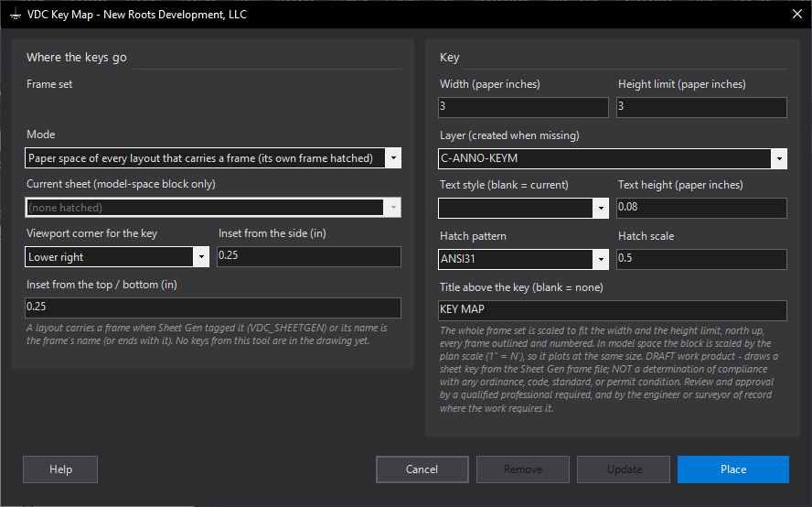812x507 pixels.
Task: Click the VDC Key Map title bar icon
Action: 16,15
